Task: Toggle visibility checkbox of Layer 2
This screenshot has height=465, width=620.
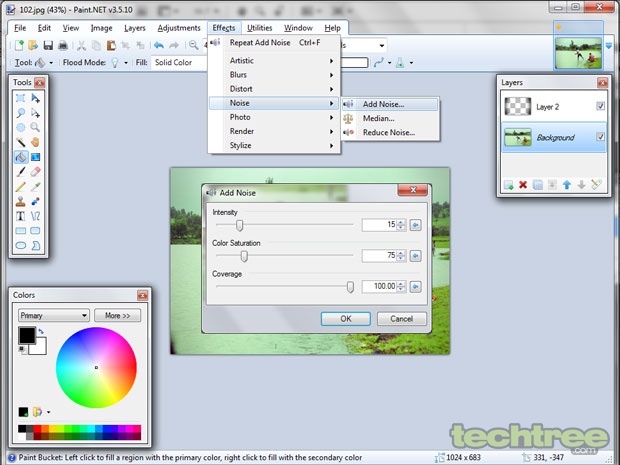Action: (600, 106)
